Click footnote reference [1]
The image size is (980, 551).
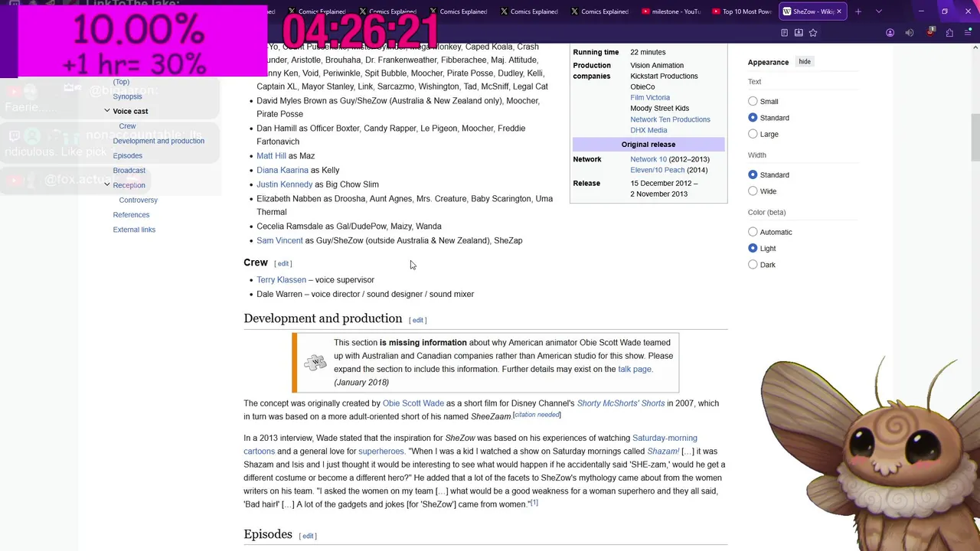[x=534, y=503]
